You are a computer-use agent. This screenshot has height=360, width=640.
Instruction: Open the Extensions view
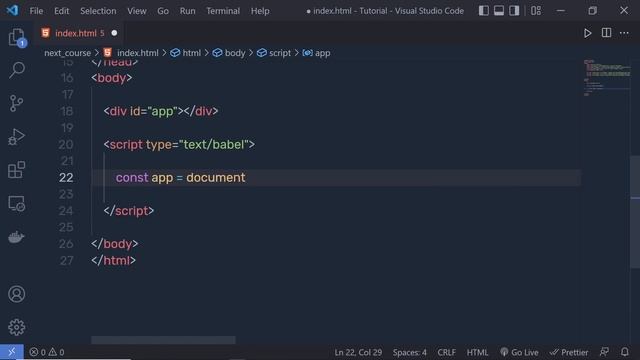coord(17,170)
